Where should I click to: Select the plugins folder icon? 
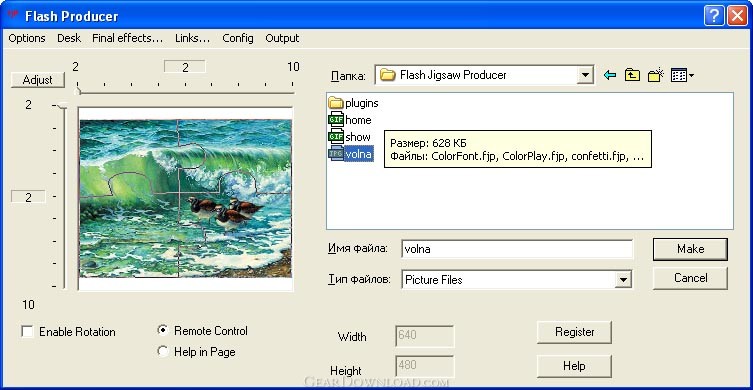coord(336,103)
